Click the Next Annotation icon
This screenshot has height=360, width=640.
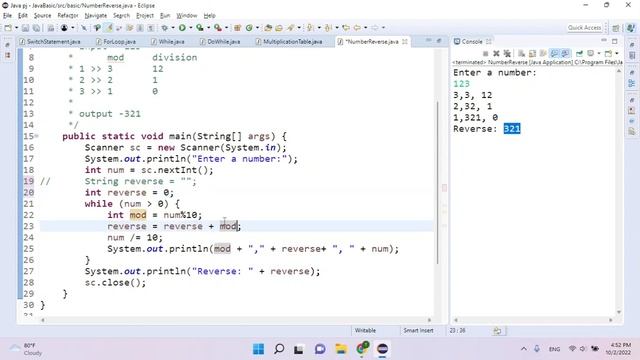[x=310, y=28]
